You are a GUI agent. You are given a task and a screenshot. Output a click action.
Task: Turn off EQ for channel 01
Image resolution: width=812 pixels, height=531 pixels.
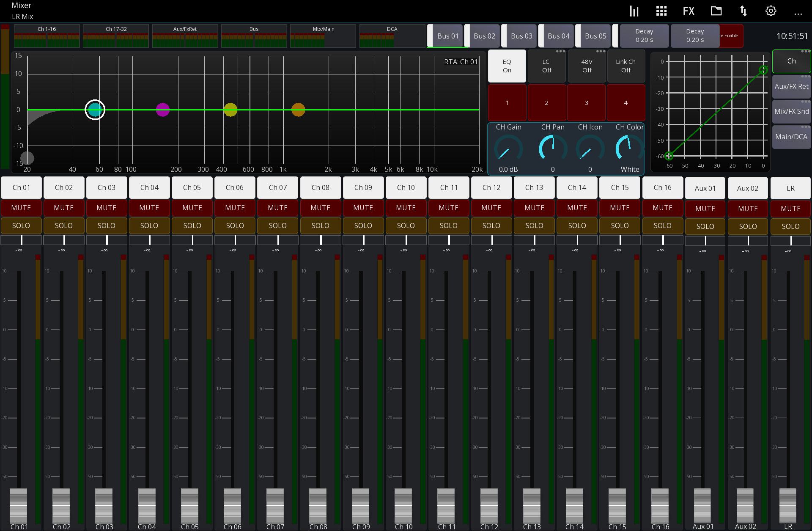tap(506, 66)
